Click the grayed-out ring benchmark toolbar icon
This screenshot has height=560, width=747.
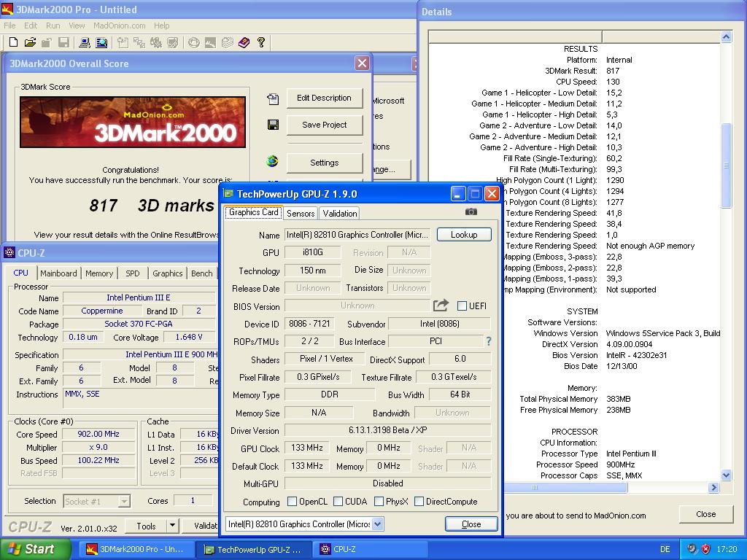193,42
